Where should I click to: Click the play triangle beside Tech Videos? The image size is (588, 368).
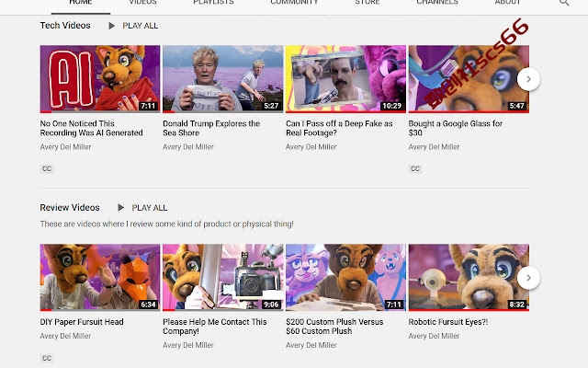[111, 26]
